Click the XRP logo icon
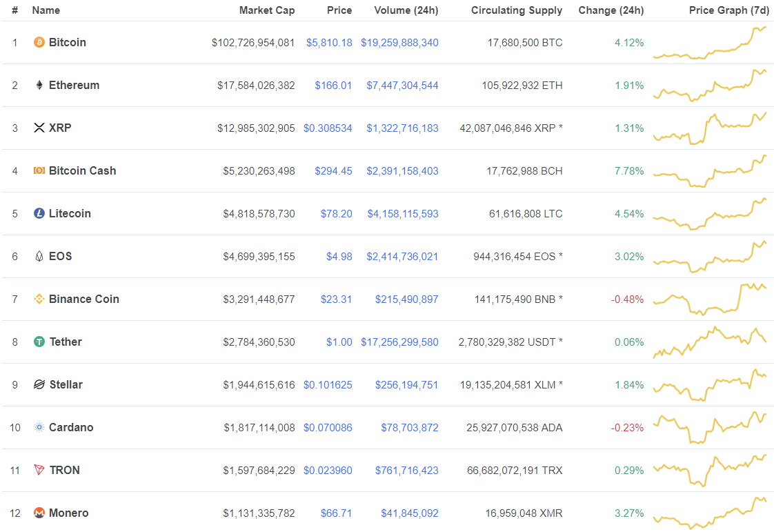Screen dimensions: 774x532 pyautogui.click(x=39, y=128)
